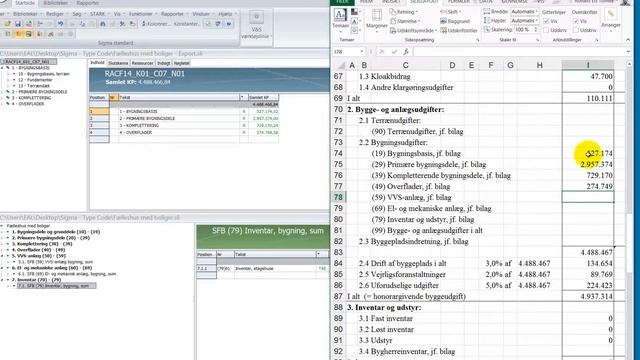Open Sideopsætning dialog launcher
The height and width of the screenshot is (360, 640).
coord(477,40)
